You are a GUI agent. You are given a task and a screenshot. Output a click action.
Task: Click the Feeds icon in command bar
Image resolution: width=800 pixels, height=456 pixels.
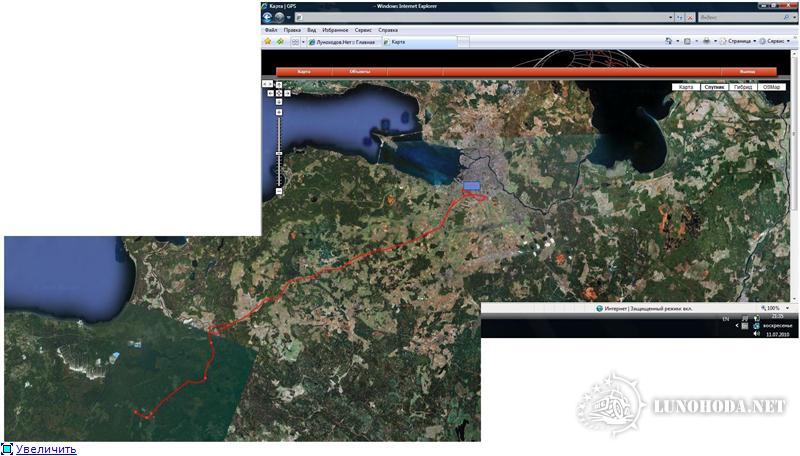click(x=687, y=41)
